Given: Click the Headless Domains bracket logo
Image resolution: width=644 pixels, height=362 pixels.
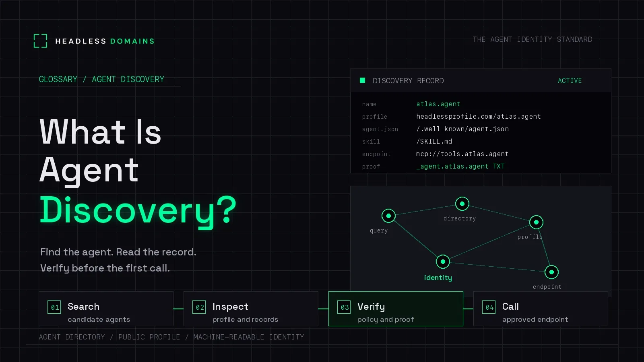Looking at the screenshot, I should coord(40,41).
